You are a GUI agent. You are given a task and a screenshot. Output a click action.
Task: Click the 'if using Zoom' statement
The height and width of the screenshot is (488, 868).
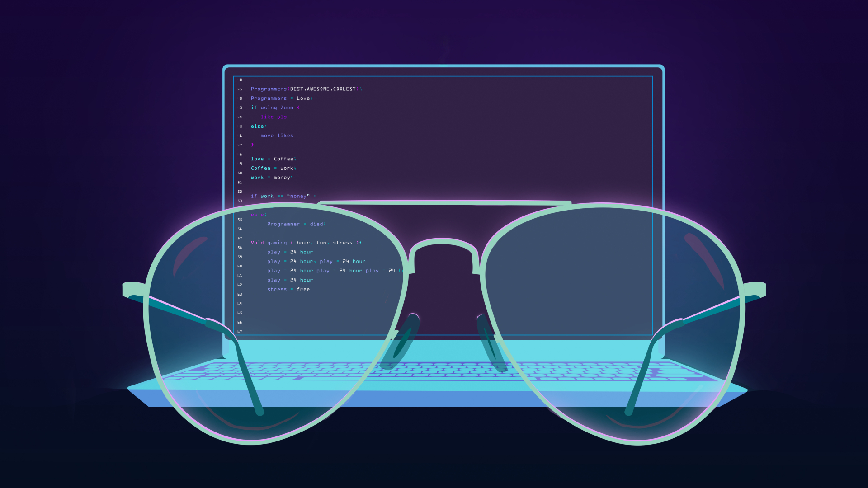tap(275, 108)
